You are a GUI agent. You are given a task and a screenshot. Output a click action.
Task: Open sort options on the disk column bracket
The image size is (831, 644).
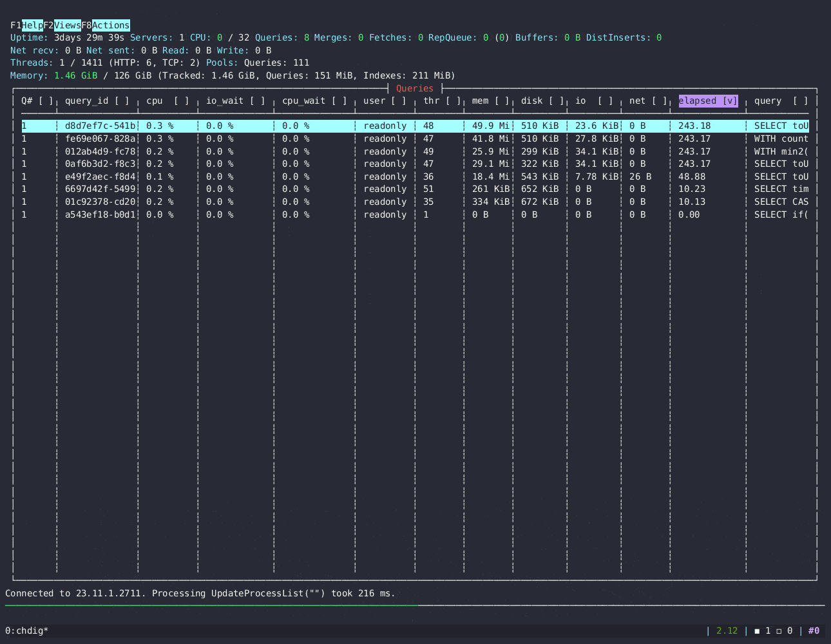coord(556,100)
